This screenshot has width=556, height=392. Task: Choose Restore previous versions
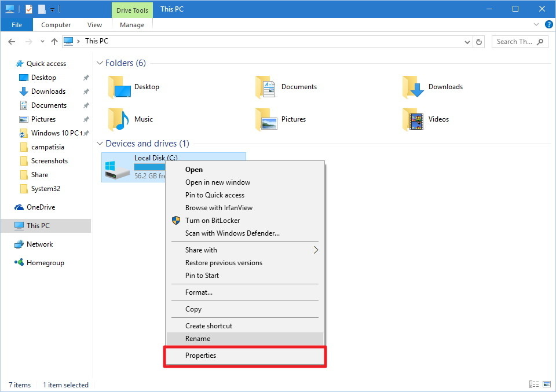[x=244, y=263]
